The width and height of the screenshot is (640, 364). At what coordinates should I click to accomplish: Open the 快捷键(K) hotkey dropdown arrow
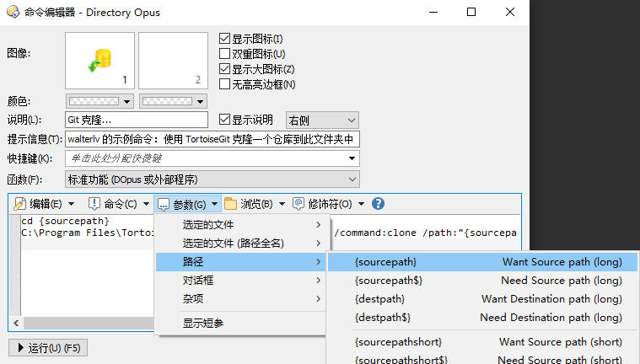(352, 158)
